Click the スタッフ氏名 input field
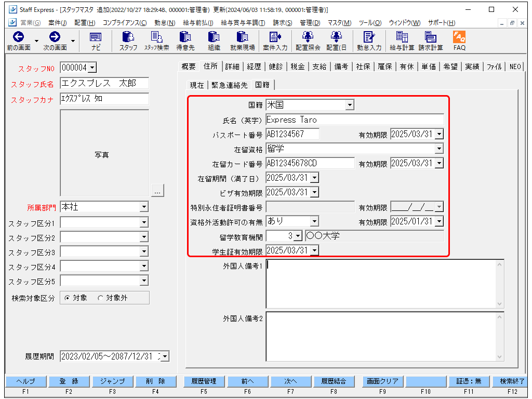Viewport: 532px width, 399px height. 104,83
